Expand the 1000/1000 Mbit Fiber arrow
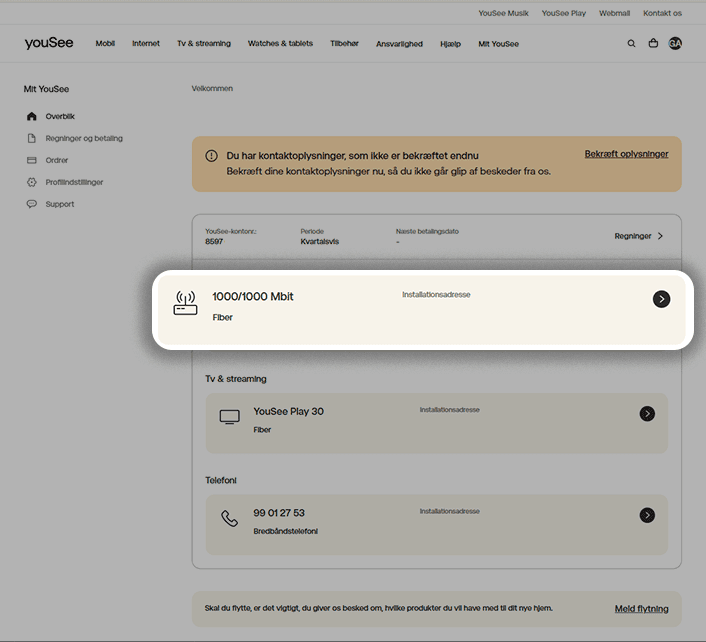706x642 pixels. click(x=661, y=299)
